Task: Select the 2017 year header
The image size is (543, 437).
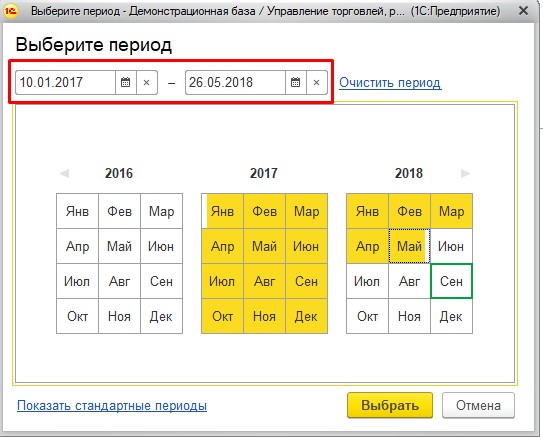Action: (264, 173)
